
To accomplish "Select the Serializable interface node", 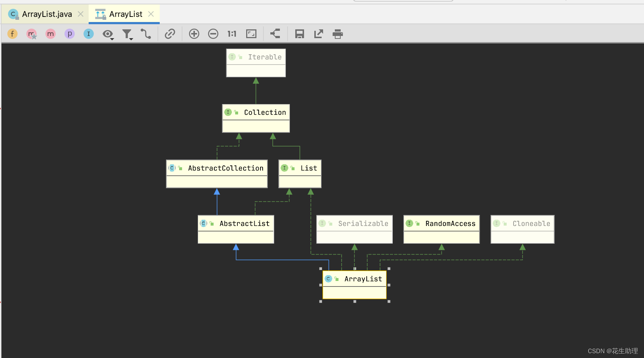I will coord(355,229).
